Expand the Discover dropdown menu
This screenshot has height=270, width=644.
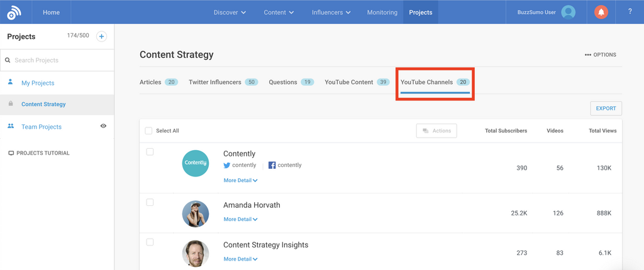tap(230, 13)
